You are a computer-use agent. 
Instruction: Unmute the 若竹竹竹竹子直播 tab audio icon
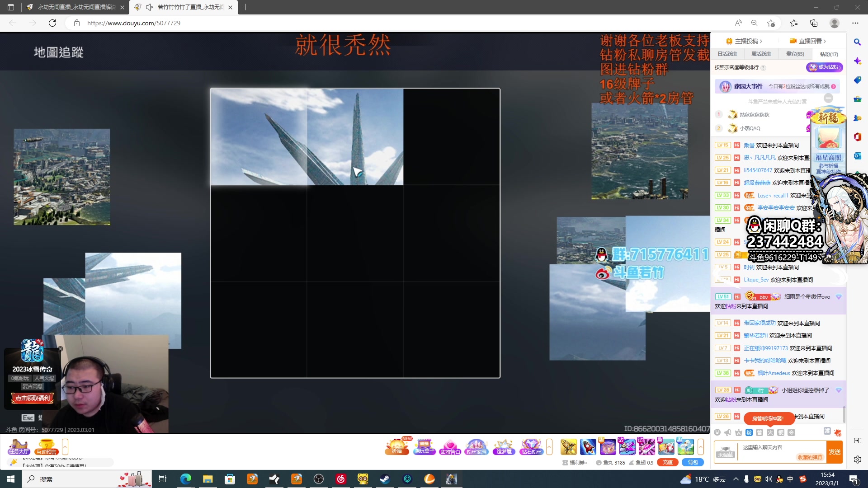point(150,7)
